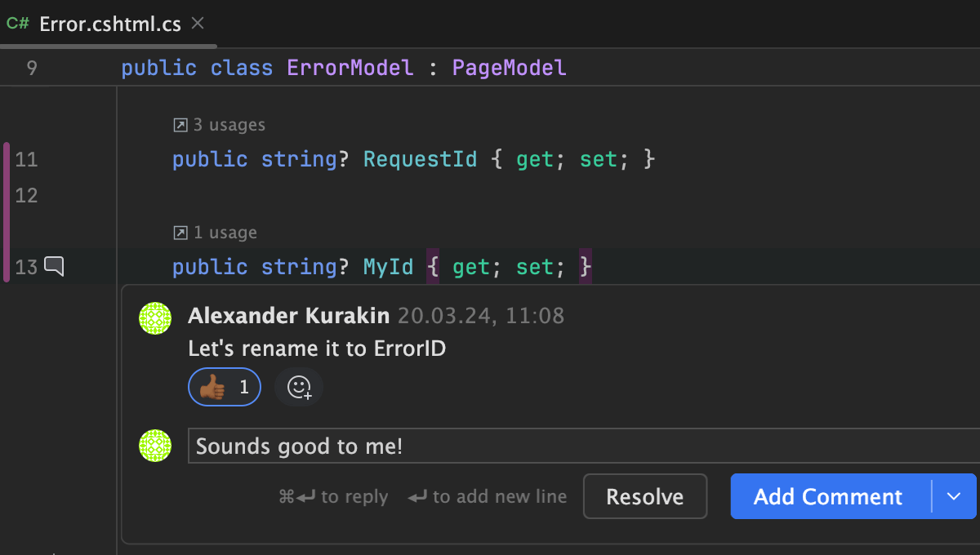Click the purple change marker in the gutter
This screenshot has width=980, height=555.
click(7, 212)
